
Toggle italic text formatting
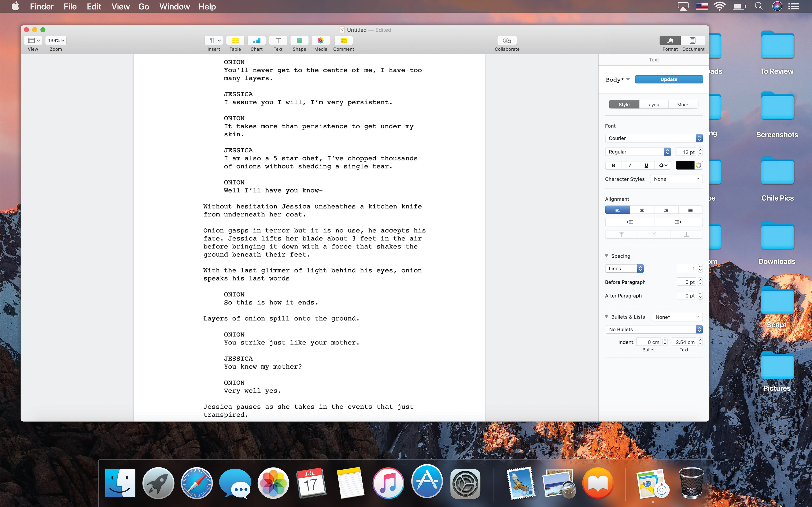pyautogui.click(x=630, y=165)
